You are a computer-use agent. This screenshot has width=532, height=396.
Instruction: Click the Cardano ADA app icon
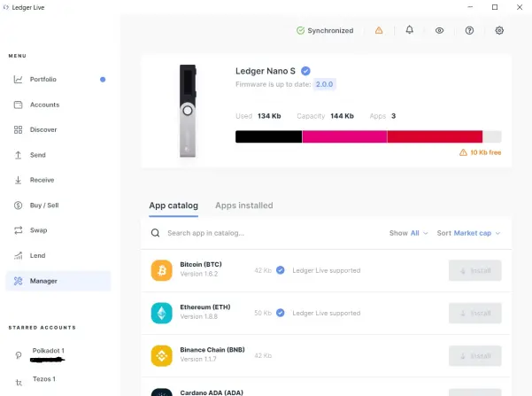pyautogui.click(x=161, y=392)
